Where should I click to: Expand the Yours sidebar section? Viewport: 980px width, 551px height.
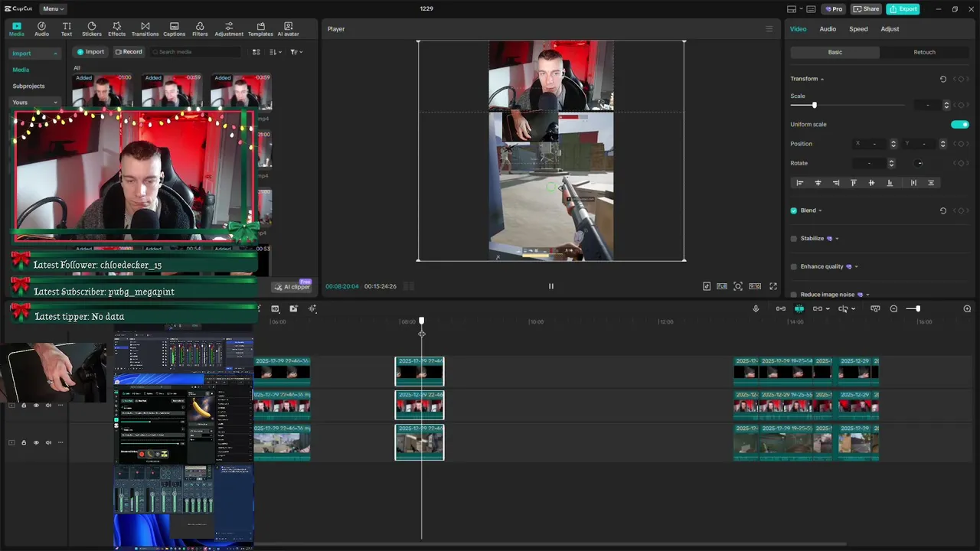[55, 103]
